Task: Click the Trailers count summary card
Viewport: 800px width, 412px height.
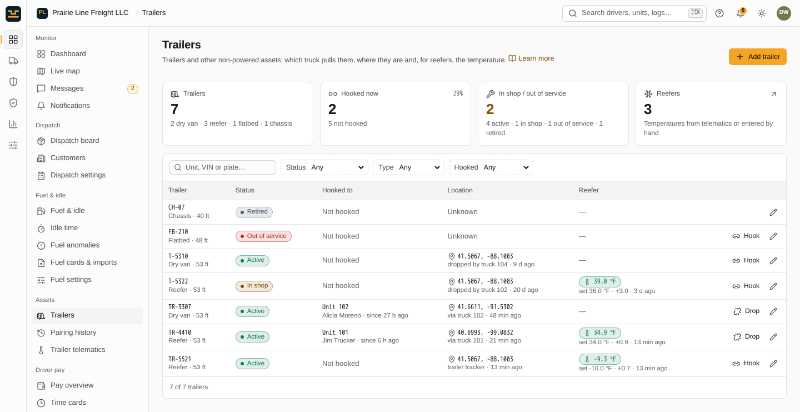Action: pyautogui.click(x=238, y=114)
